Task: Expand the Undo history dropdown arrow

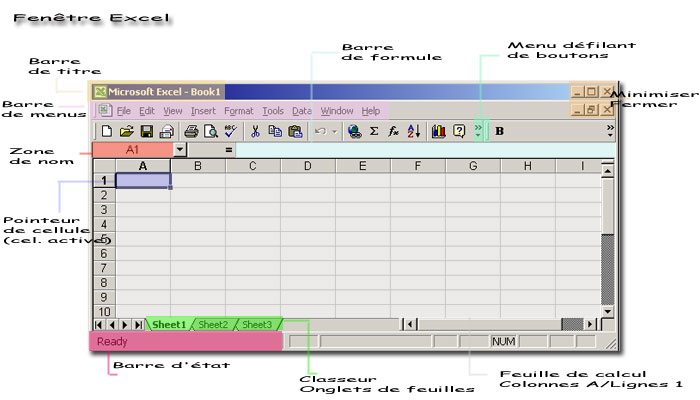Action: tap(333, 131)
